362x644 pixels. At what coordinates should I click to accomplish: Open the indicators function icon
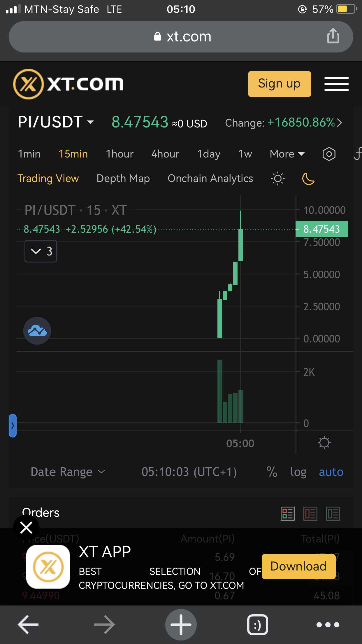pyautogui.click(x=358, y=154)
